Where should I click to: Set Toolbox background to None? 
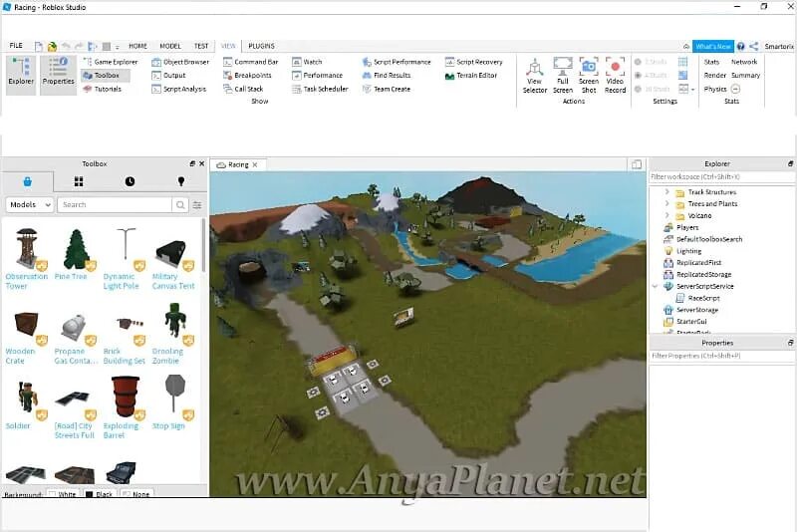click(135, 494)
